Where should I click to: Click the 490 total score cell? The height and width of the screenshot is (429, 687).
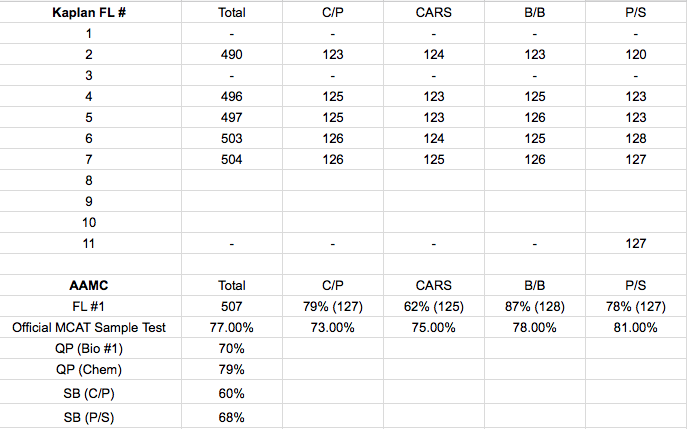click(232, 54)
